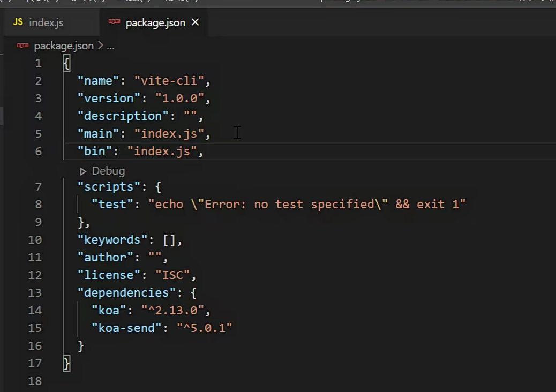The width and height of the screenshot is (556, 392).
Task: Select the package.json tab
Action: pos(155,22)
